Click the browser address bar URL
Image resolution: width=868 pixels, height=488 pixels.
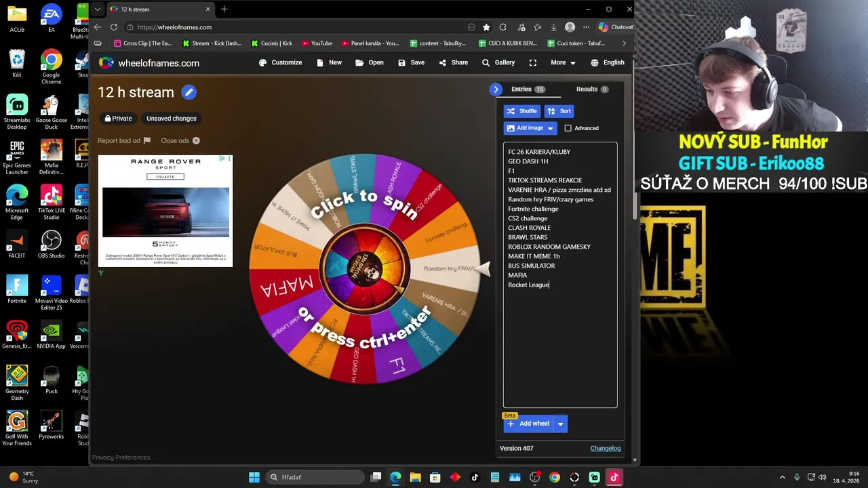174,27
